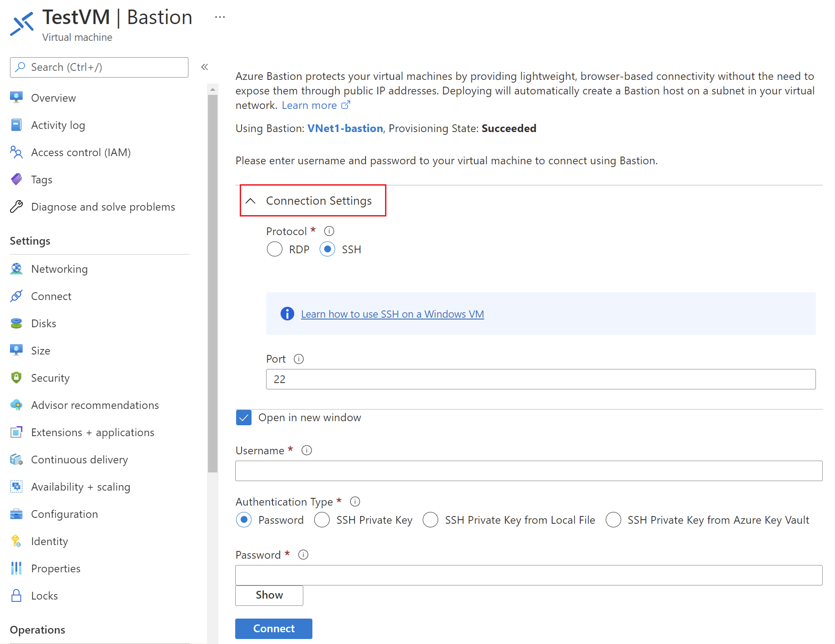This screenshot has height=644, width=835.
Task: Go to the Overview menu item
Action: click(53, 98)
